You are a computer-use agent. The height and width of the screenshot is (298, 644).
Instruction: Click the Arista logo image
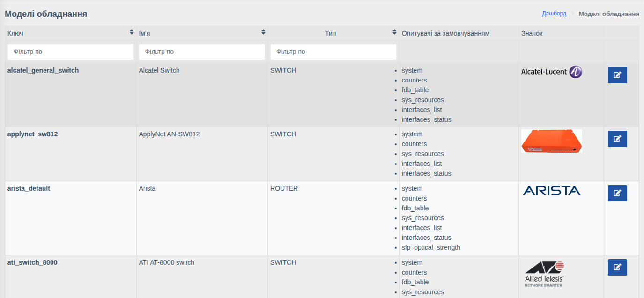pyautogui.click(x=552, y=190)
